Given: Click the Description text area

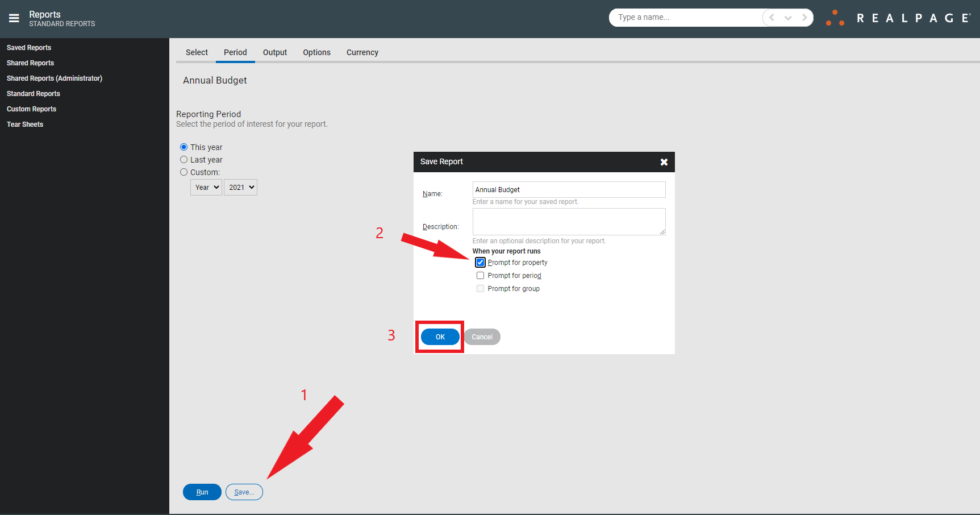Looking at the screenshot, I should point(569,222).
